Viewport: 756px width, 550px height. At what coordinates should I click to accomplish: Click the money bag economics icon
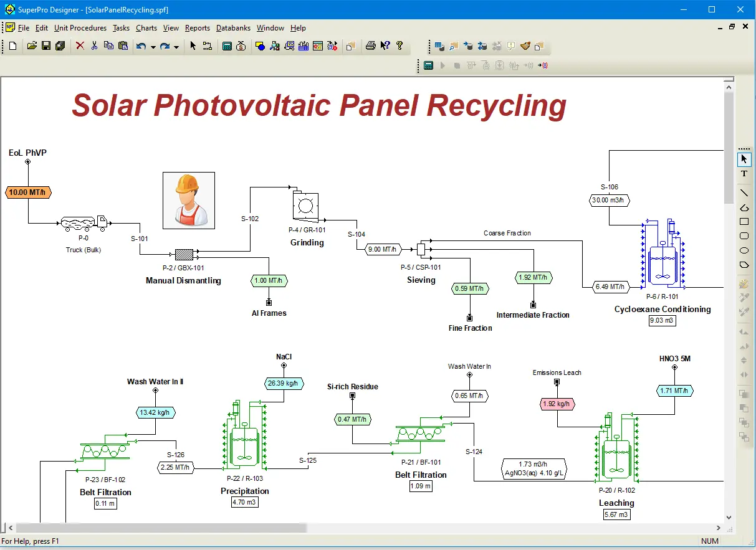(241, 45)
